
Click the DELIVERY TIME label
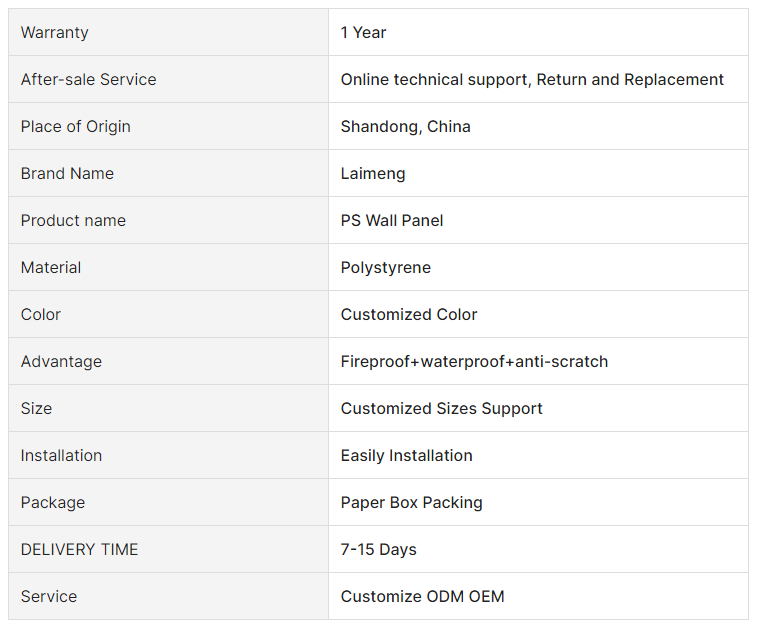80,550
